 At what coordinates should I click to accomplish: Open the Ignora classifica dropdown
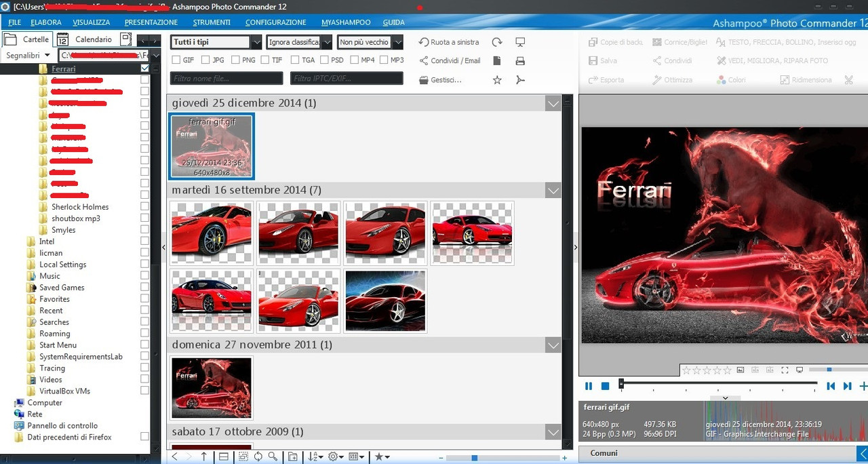pos(299,42)
